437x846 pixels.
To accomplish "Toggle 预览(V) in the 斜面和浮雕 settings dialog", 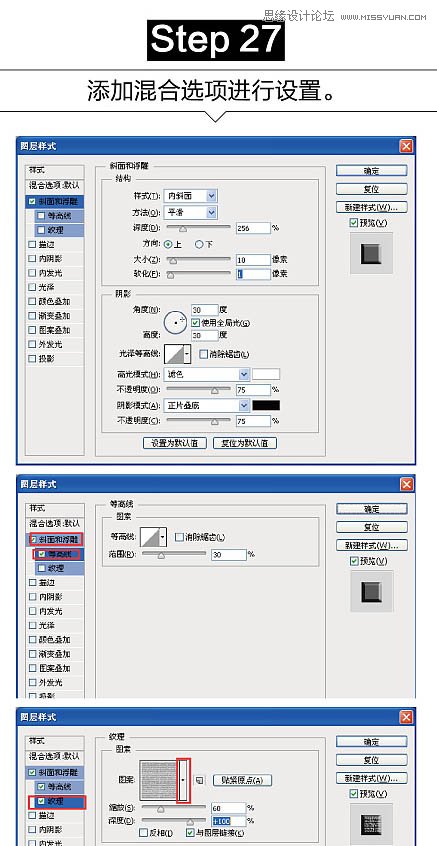I will pos(354,222).
